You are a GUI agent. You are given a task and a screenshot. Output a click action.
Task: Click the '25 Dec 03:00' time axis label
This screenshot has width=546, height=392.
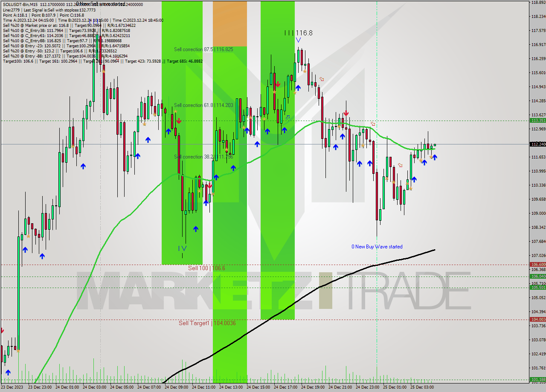[422, 387]
